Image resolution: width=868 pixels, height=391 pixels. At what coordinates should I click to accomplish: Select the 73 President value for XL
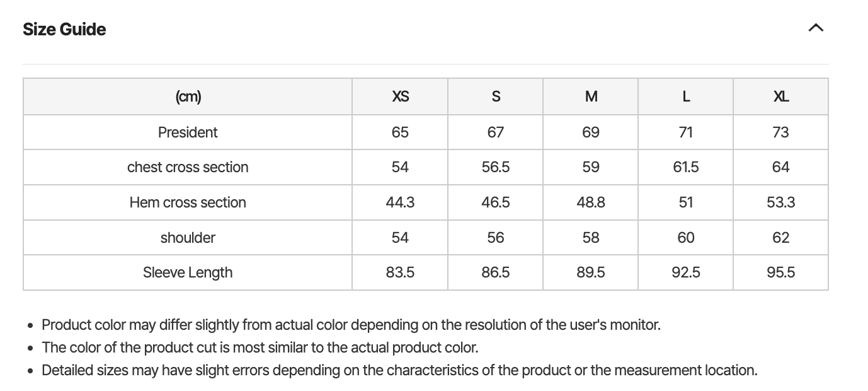pyautogui.click(x=780, y=132)
